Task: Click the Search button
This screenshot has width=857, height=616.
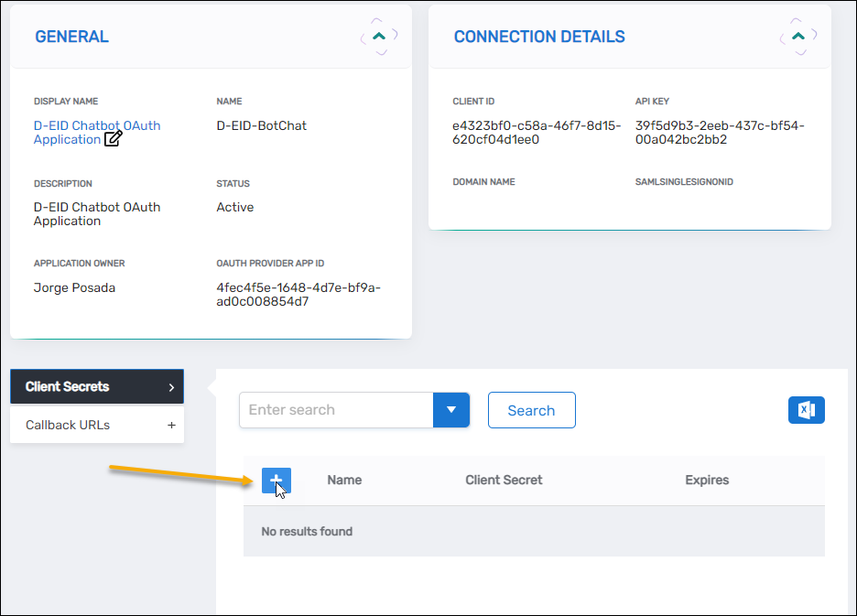Action: click(x=532, y=410)
